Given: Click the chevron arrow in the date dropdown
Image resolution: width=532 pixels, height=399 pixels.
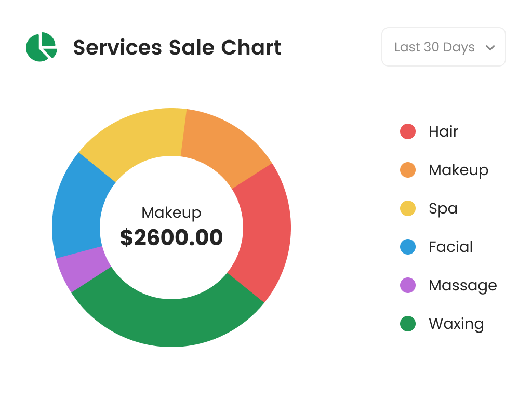Looking at the screenshot, I should pyautogui.click(x=490, y=47).
